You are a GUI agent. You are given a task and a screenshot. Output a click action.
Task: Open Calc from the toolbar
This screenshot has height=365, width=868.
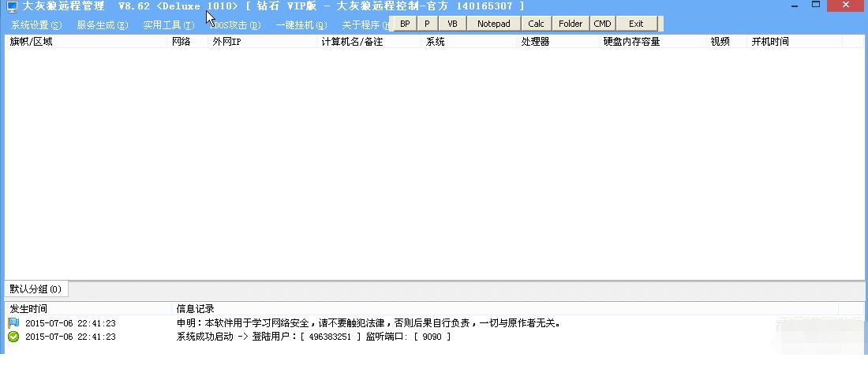coord(536,24)
